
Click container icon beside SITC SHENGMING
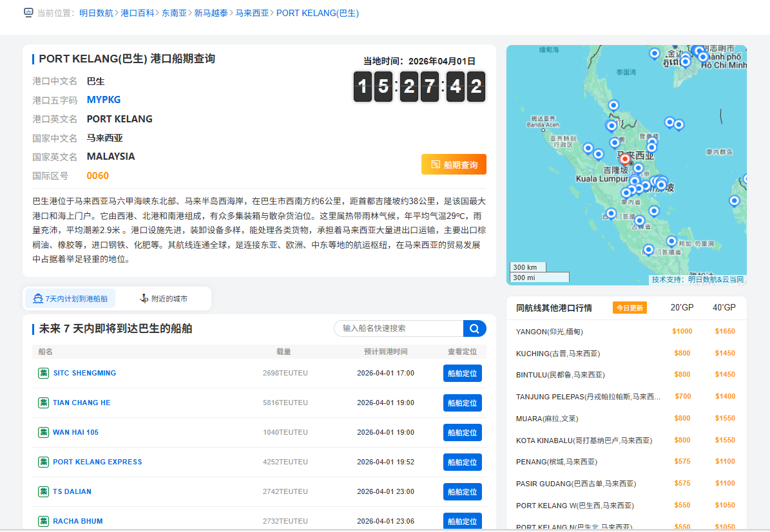click(x=44, y=373)
